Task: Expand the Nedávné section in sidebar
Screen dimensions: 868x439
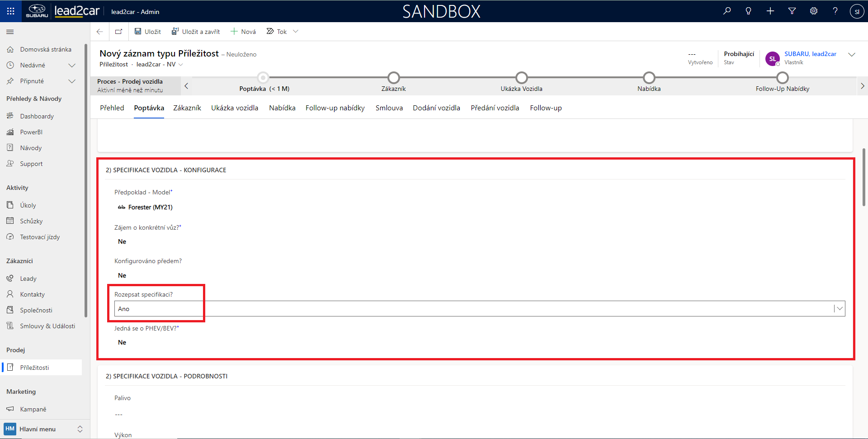Action: pyautogui.click(x=71, y=65)
